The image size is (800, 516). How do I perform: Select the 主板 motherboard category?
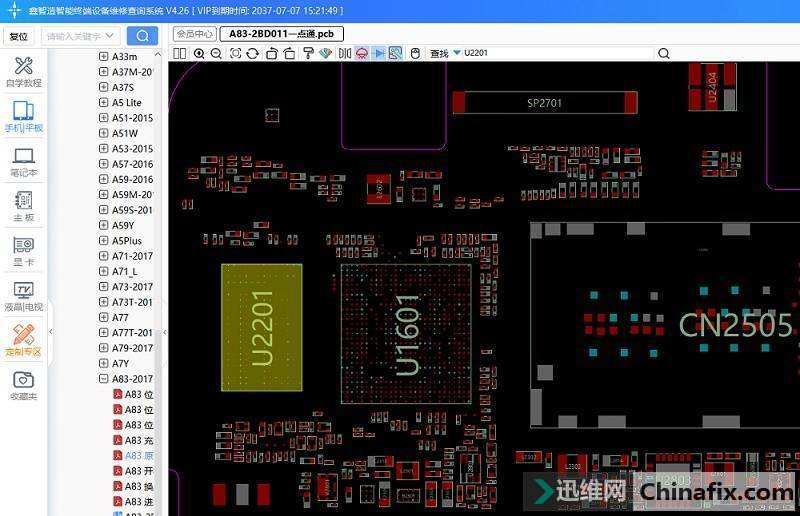(24, 207)
